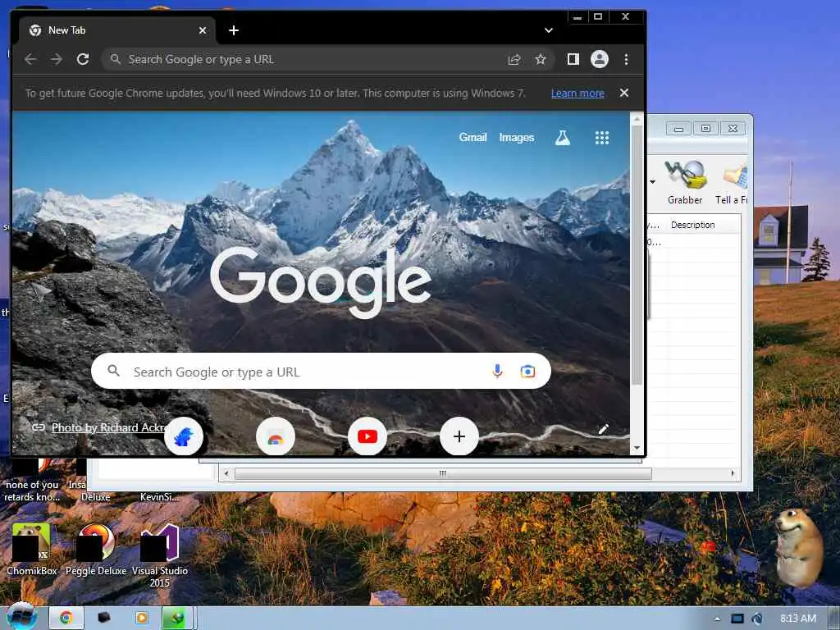
Task: Click the new tab page's vertical scrollbar
Action: [x=637, y=254]
